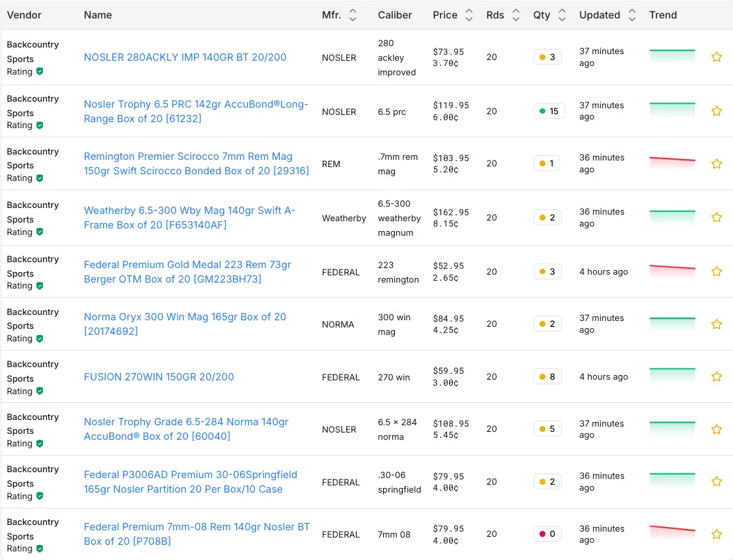The height and width of the screenshot is (560, 733).
Task: Click rating shield in Norma Oryx row
Action: tap(40, 338)
